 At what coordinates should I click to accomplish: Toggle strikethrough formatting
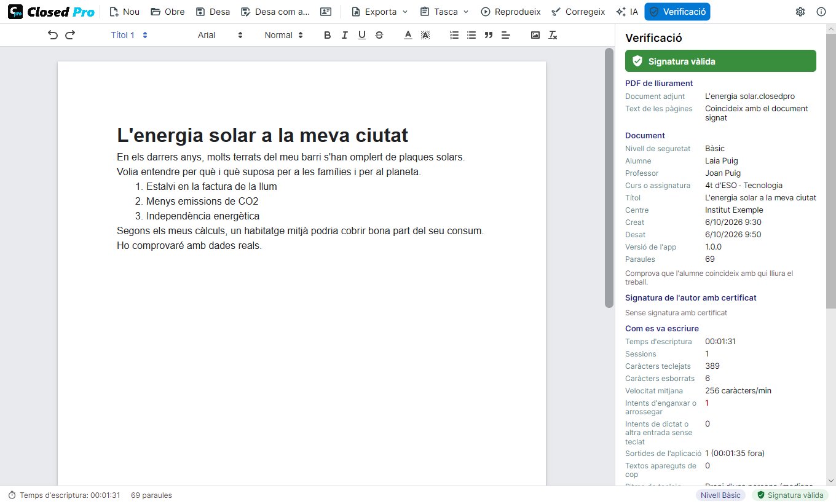[x=379, y=35]
